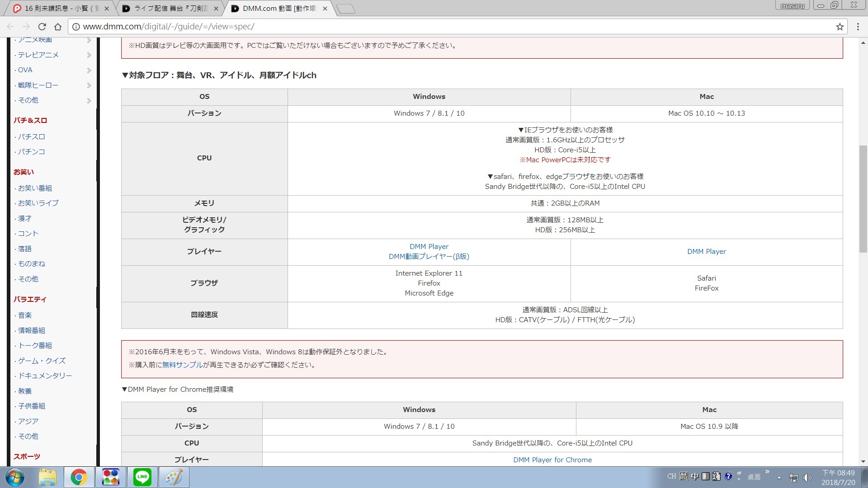Expand the テレビアニメ submenu arrow

click(89, 55)
